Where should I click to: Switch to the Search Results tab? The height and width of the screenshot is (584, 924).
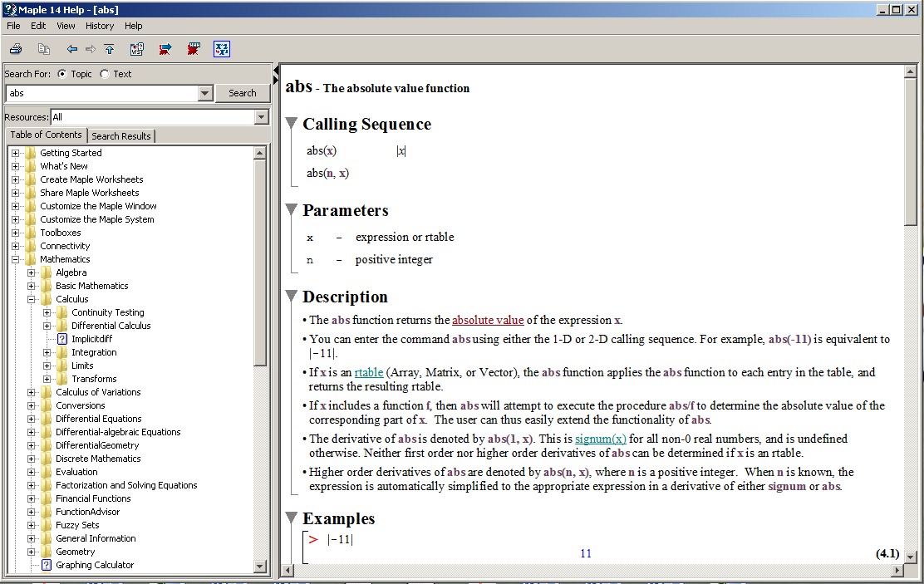coord(120,136)
